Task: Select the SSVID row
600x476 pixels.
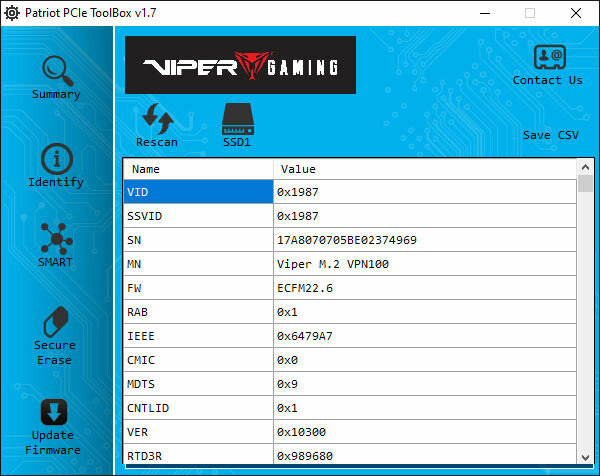Action: point(350,216)
